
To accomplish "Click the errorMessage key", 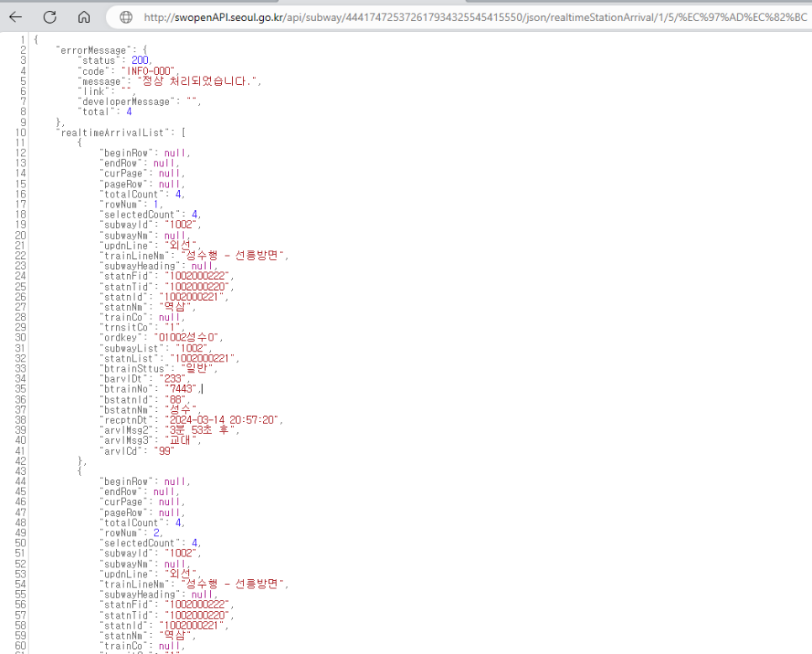I will click(93, 50).
